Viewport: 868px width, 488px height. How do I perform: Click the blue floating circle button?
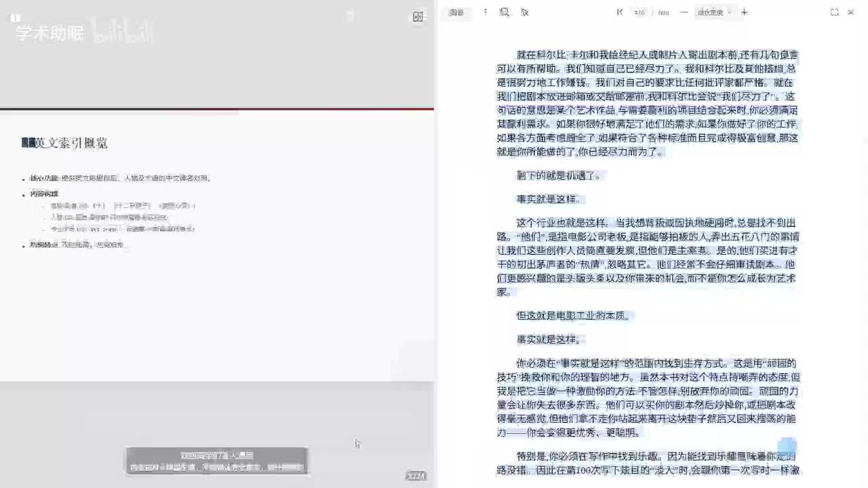click(x=787, y=447)
